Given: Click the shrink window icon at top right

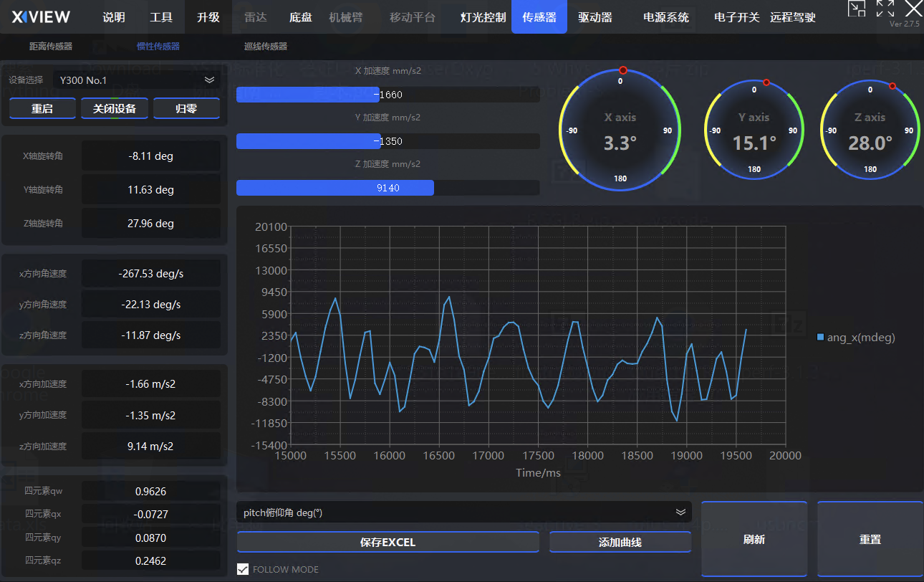Looking at the screenshot, I should (x=856, y=9).
